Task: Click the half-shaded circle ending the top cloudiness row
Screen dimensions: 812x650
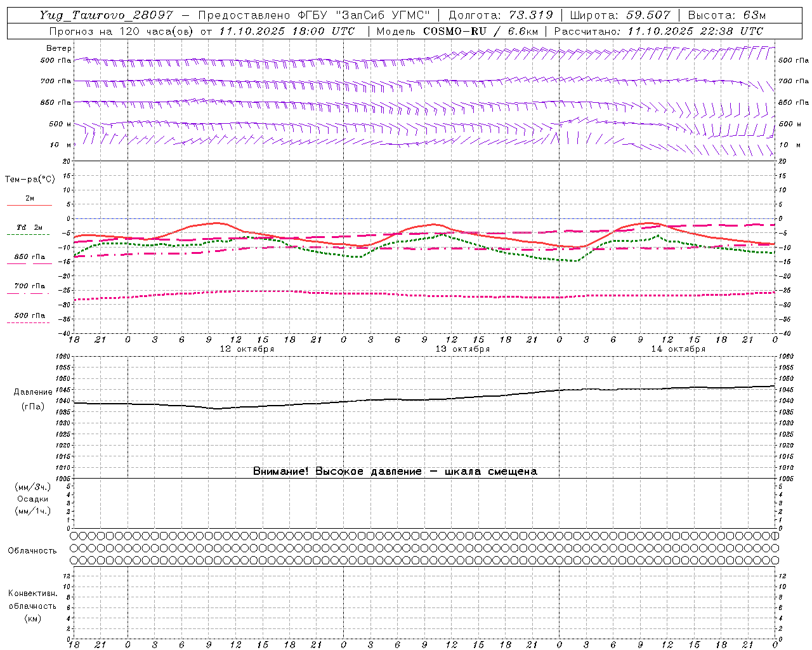Action: coord(775,536)
